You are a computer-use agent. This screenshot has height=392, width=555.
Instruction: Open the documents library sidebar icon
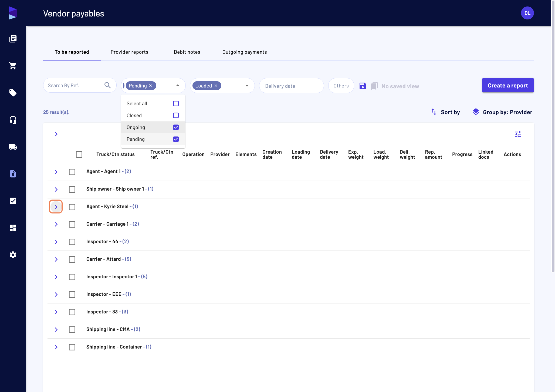(x=13, y=39)
